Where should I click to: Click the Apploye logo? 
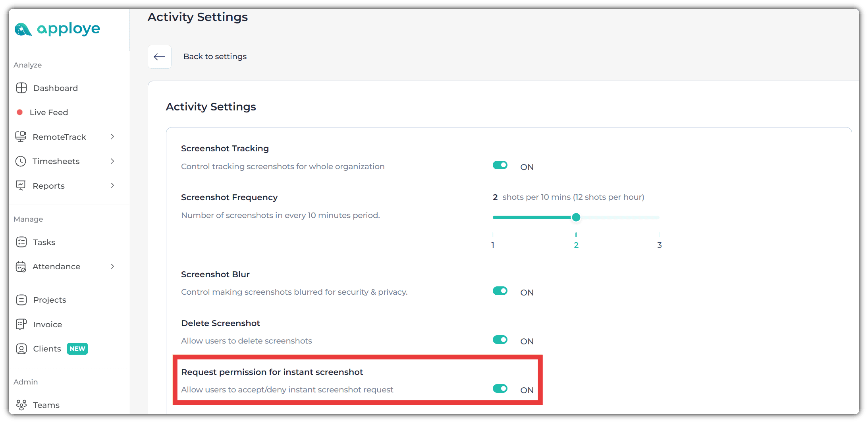pos(57,29)
